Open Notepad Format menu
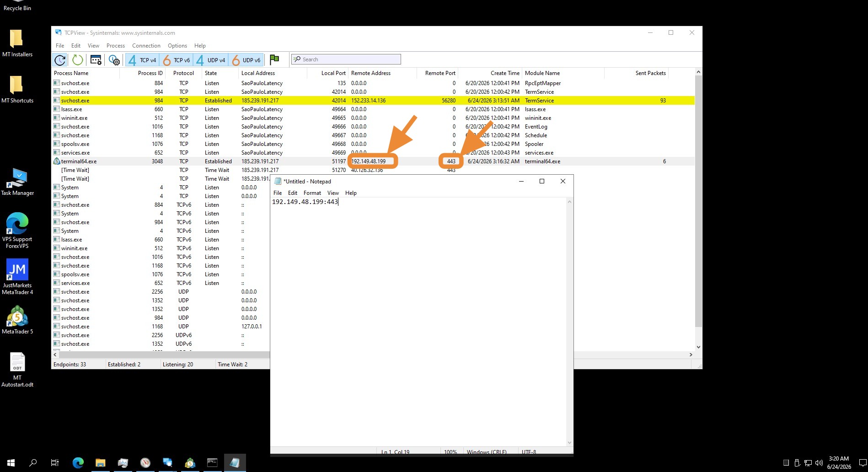The image size is (868, 472). pos(312,193)
